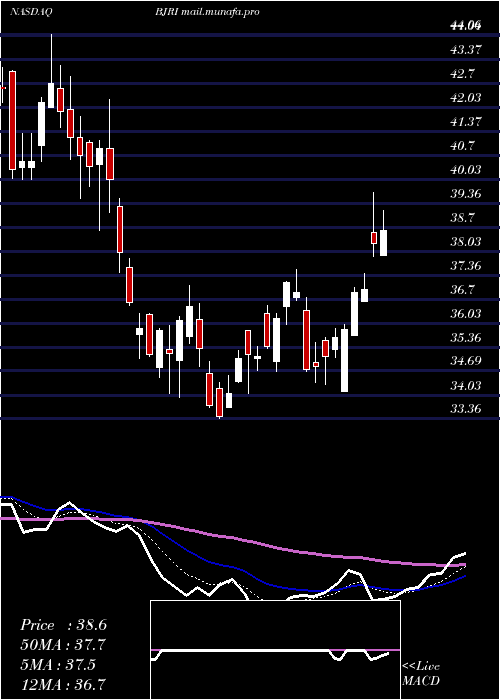Click the last white candlestick on the chart
This screenshot has width=500, height=700.
pyautogui.click(x=383, y=243)
